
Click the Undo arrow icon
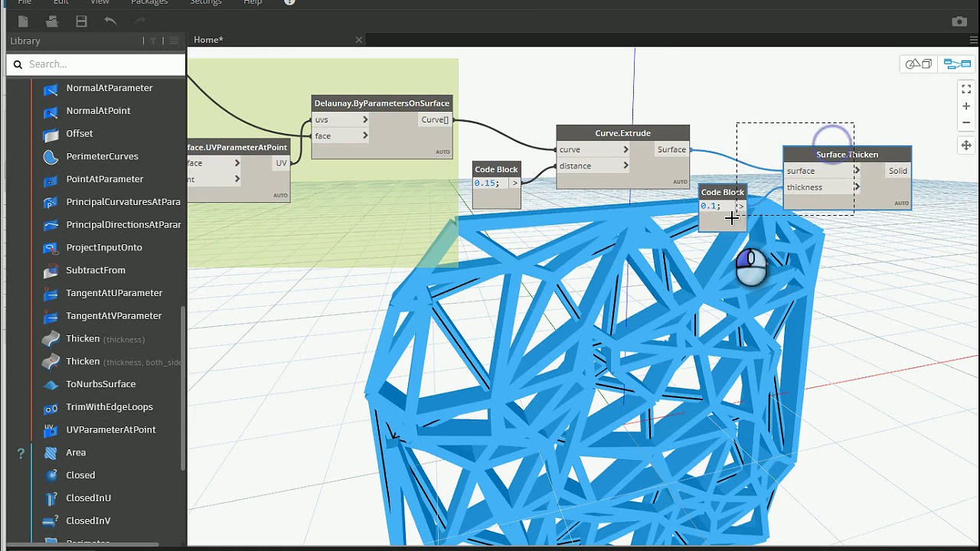tap(110, 21)
